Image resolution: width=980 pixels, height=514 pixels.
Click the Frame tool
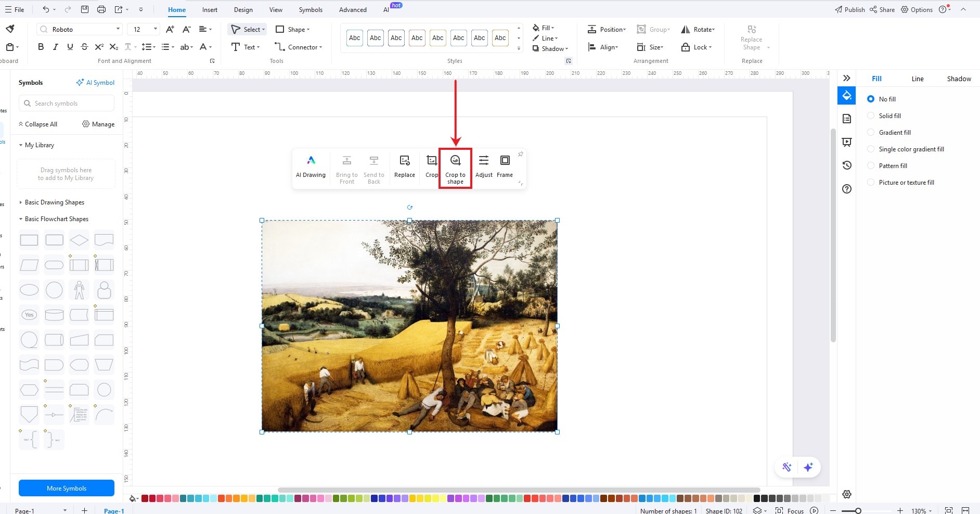pyautogui.click(x=505, y=167)
